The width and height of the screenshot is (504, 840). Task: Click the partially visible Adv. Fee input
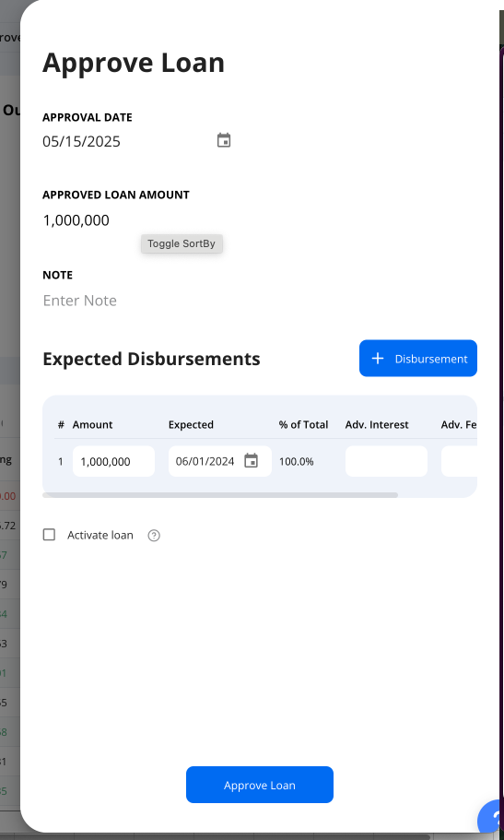click(x=459, y=461)
